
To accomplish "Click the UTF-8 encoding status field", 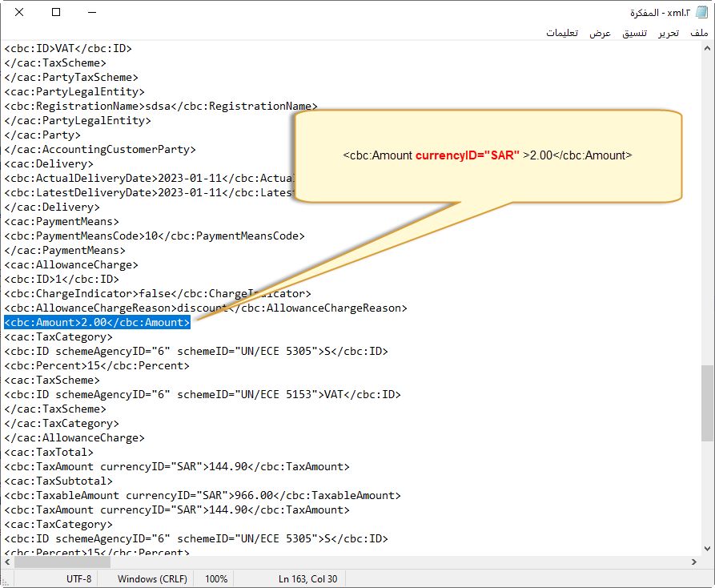I will [x=78, y=578].
